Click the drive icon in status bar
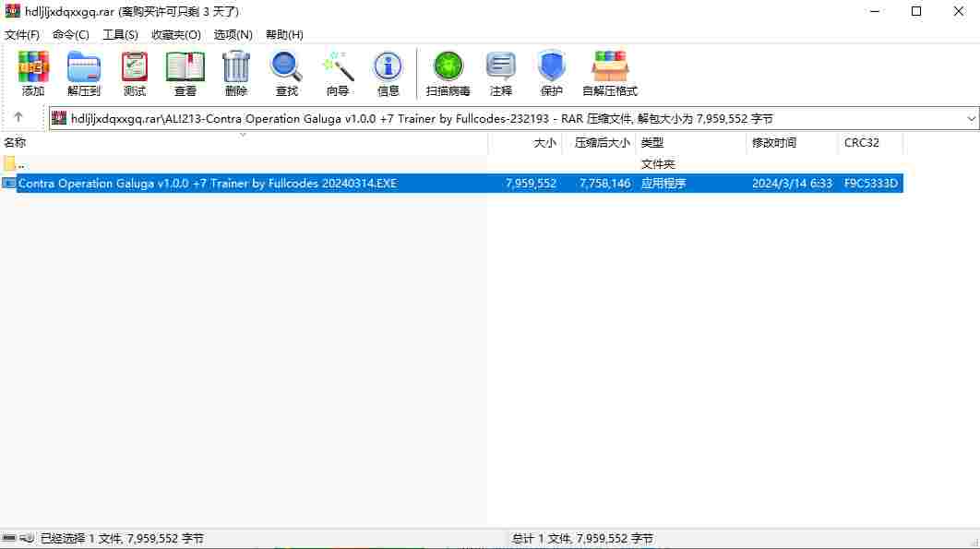 coord(8,538)
